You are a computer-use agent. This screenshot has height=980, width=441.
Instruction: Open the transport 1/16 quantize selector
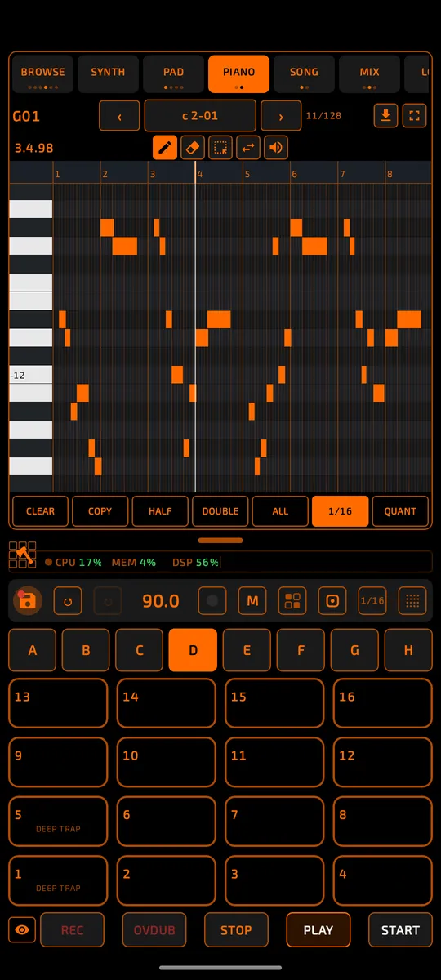point(372,601)
